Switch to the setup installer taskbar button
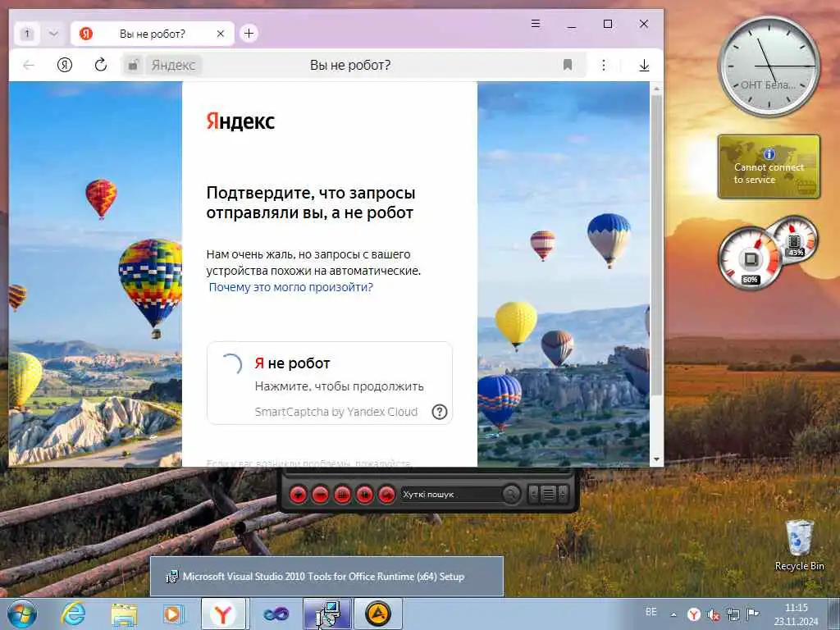This screenshot has width=840, height=630. click(x=326, y=614)
